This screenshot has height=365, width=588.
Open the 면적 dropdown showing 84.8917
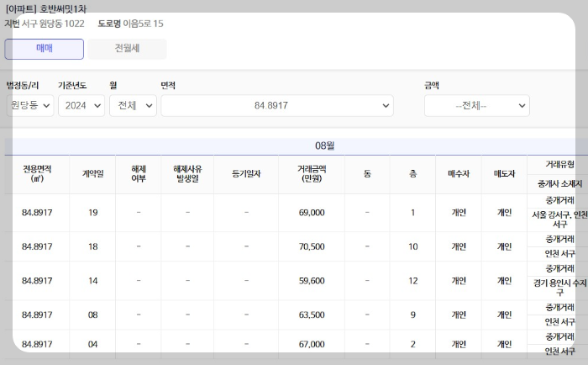coord(277,105)
